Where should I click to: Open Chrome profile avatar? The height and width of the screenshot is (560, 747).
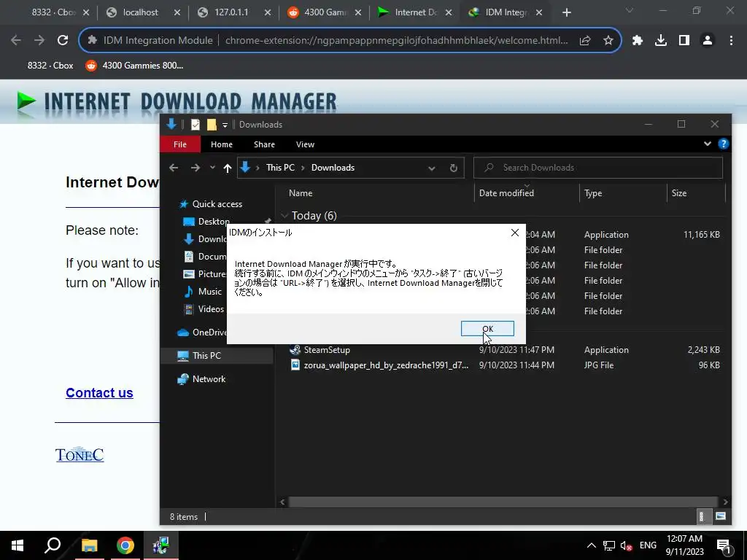point(708,41)
